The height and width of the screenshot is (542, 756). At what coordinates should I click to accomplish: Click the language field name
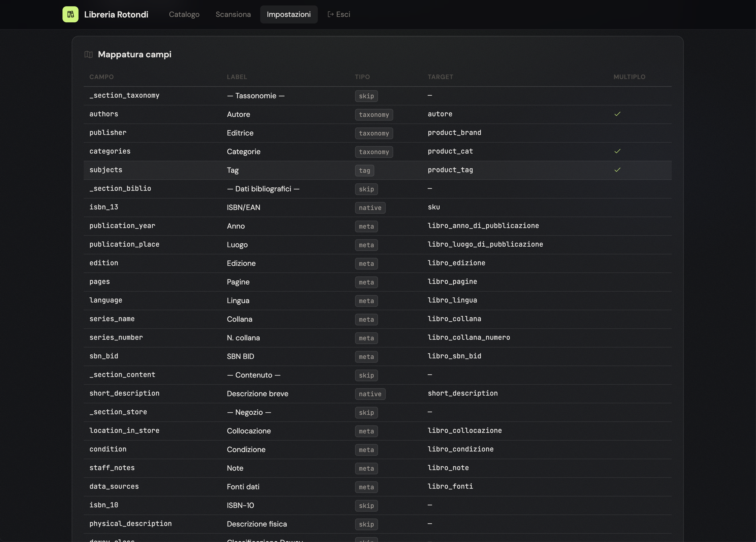click(x=106, y=300)
